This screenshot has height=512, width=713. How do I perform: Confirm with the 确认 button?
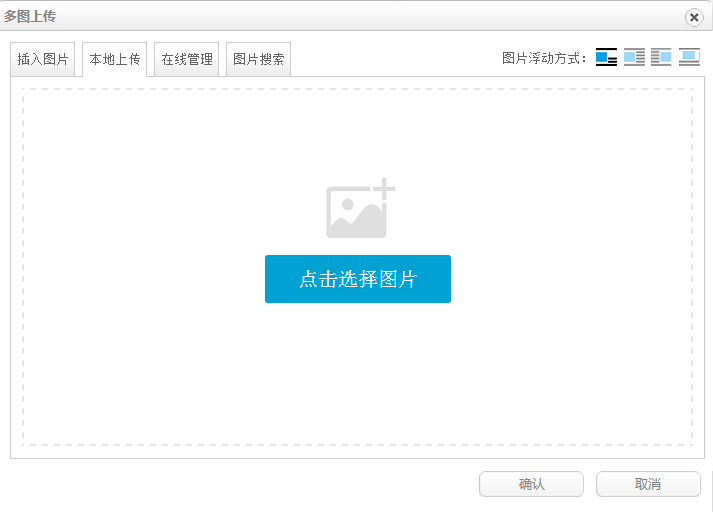531,484
